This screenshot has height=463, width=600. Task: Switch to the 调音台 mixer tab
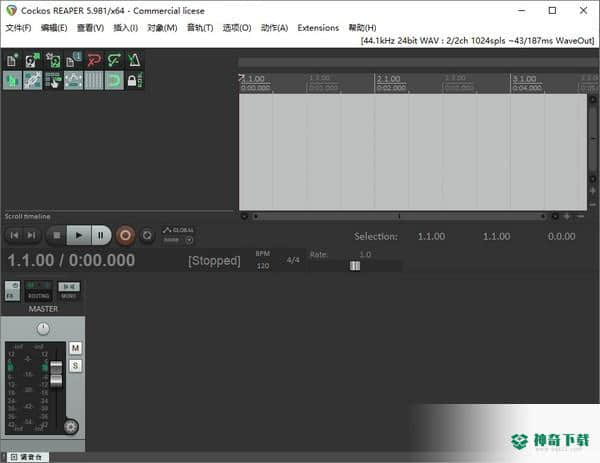point(26,457)
